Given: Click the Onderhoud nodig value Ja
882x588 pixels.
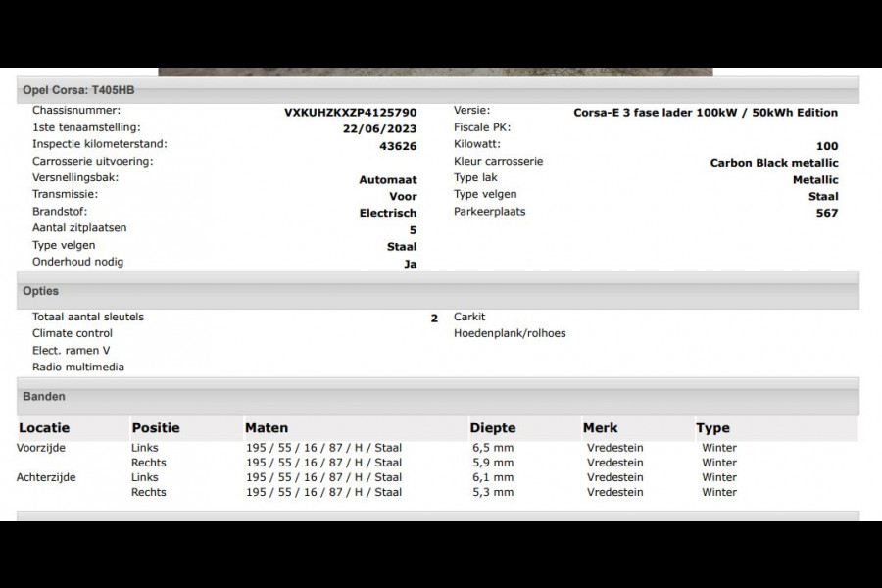Looking at the screenshot, I should point(412,262).
